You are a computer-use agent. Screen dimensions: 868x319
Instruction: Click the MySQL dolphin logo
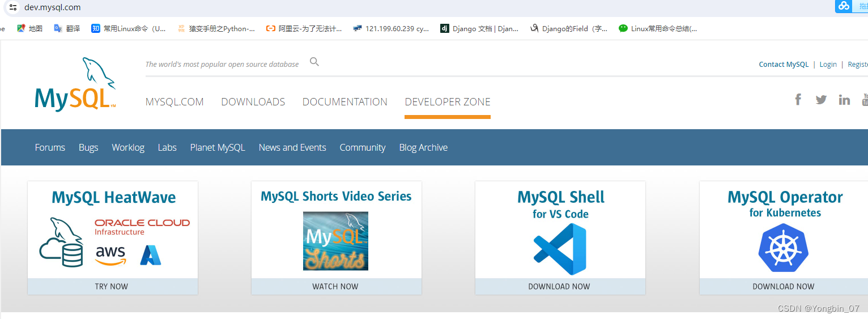75,84
